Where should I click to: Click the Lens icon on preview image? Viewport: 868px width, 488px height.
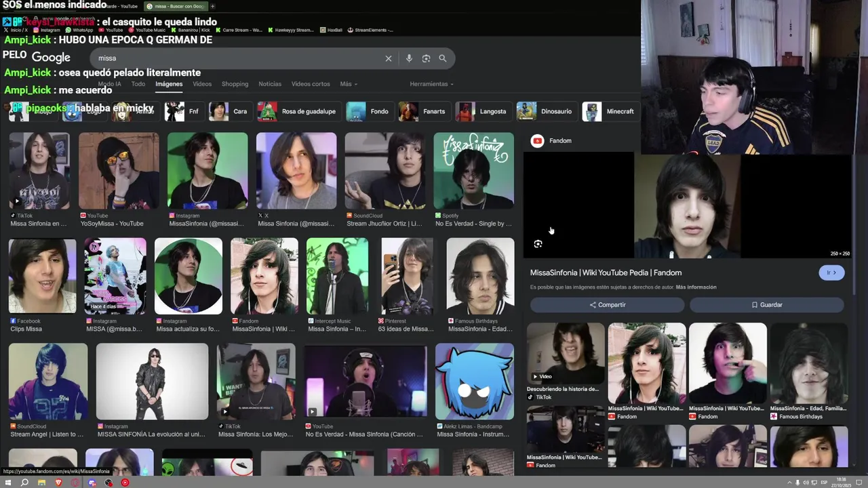[x=538, y=244]
